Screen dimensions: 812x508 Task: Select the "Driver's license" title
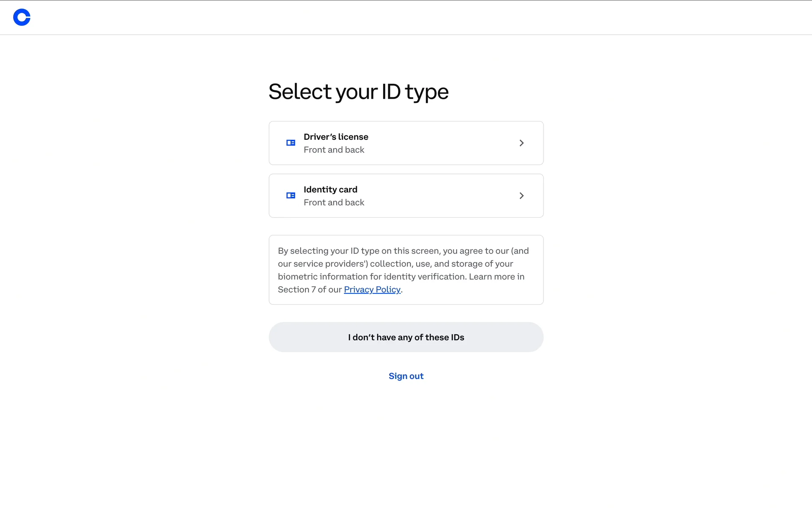(x=336, y=137)
